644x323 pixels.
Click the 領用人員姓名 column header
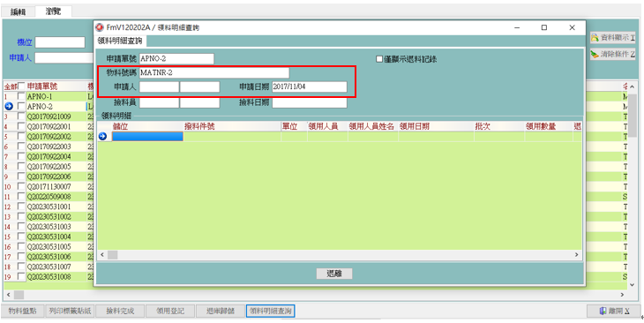click(x=373, y=126)
